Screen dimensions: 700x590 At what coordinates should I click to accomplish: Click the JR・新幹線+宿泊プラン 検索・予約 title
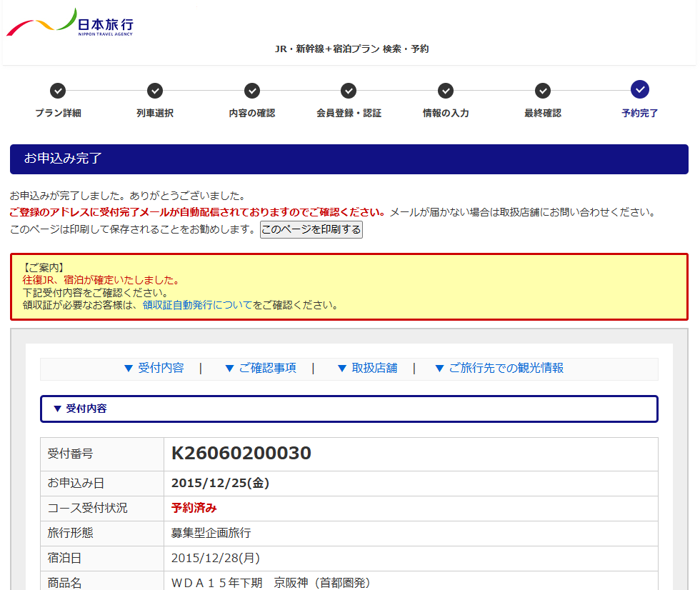click(x=351, y=49)
